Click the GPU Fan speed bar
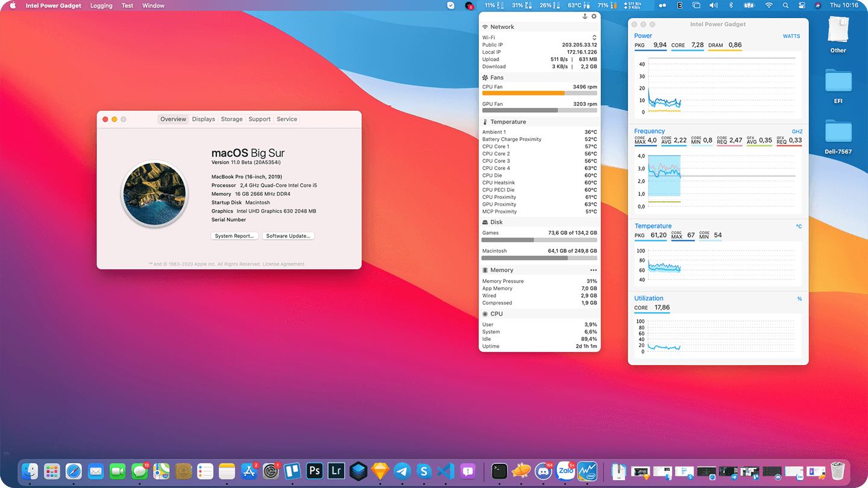The height and width of the screenshot is (488, 868). [x=539, y=110]
